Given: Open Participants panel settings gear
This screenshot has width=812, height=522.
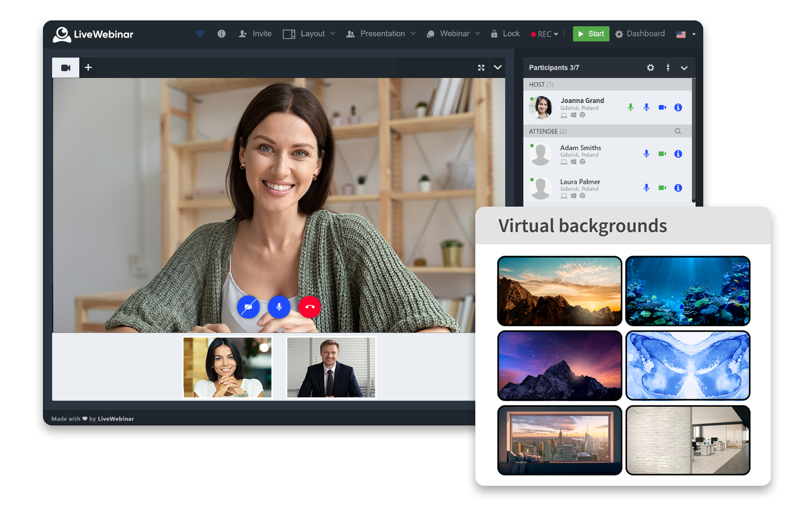Looking at the screenshot, I should pos(650,68).
